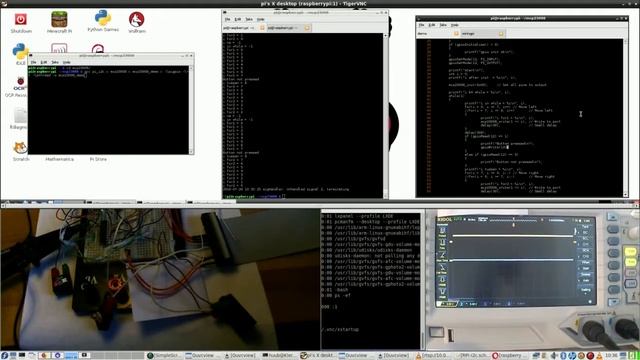640x360 pixels.
Task: Click scrollbar of middle terminal window
Action: (385, 116)
